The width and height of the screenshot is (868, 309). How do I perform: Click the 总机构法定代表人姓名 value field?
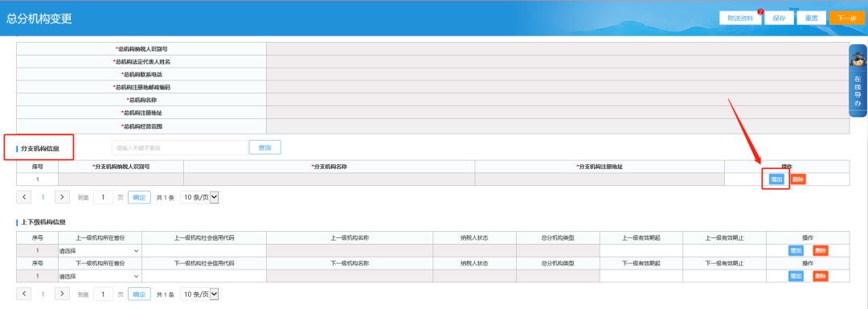[x=558, y=61]
